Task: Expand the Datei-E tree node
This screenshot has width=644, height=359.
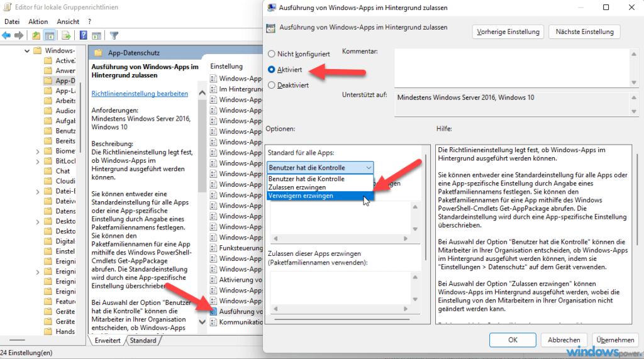Action: 37,191
